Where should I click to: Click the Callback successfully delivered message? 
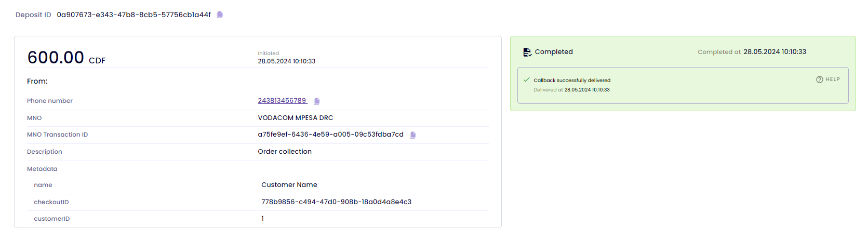coord(572,81)
